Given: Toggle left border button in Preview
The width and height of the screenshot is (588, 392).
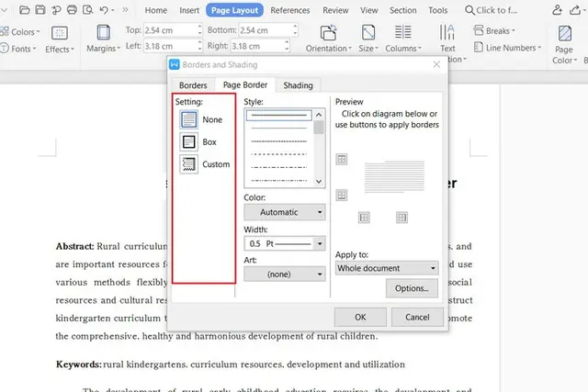Looking at the screenshot, I should click(364, 218).
